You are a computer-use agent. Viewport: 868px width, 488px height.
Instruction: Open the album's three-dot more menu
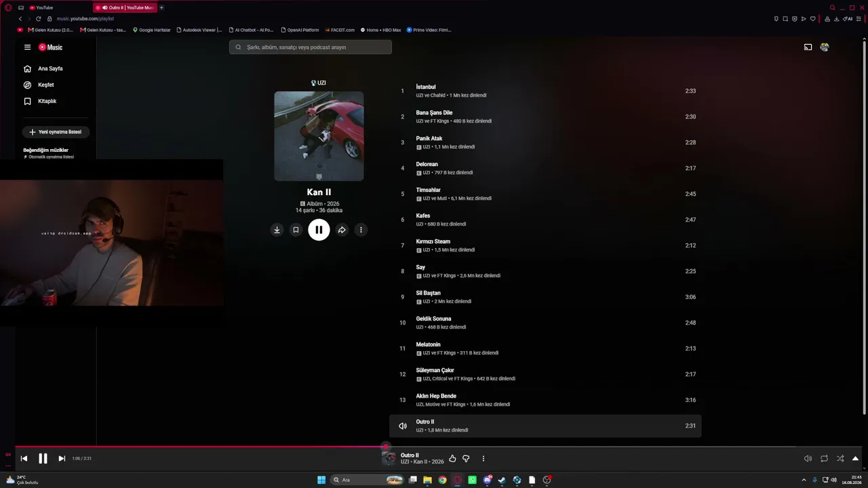(361, 230)
